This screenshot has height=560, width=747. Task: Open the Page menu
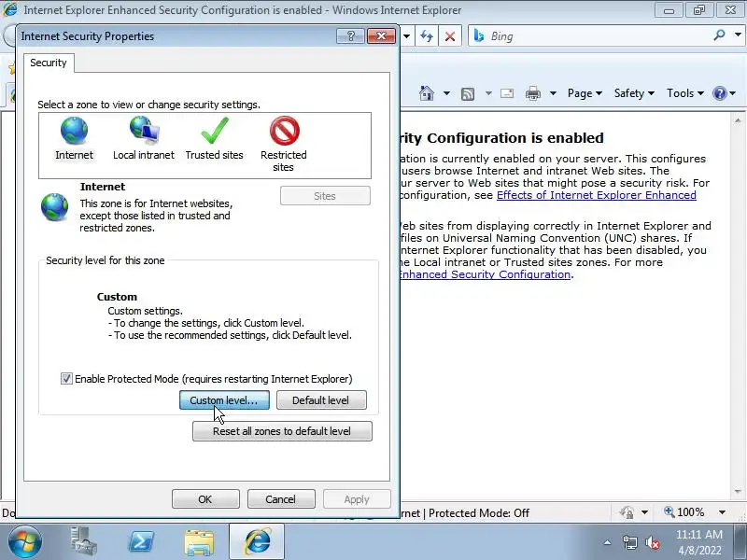coord(585,93)
